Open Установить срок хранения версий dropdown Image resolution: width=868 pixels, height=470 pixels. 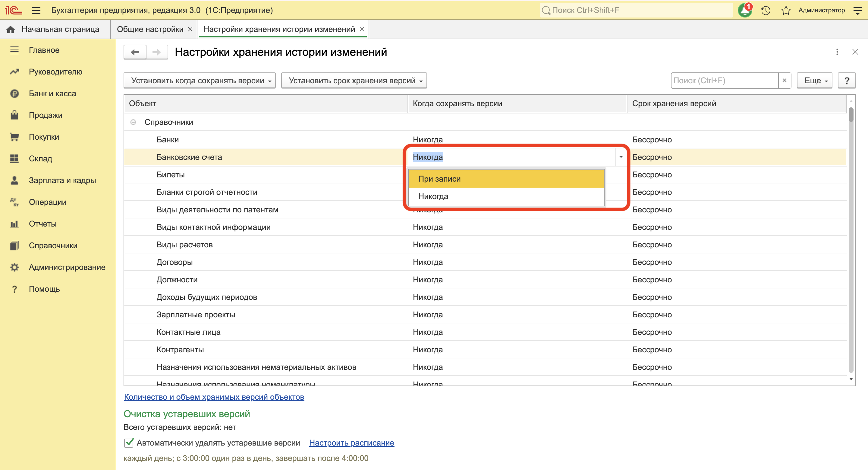354,80
